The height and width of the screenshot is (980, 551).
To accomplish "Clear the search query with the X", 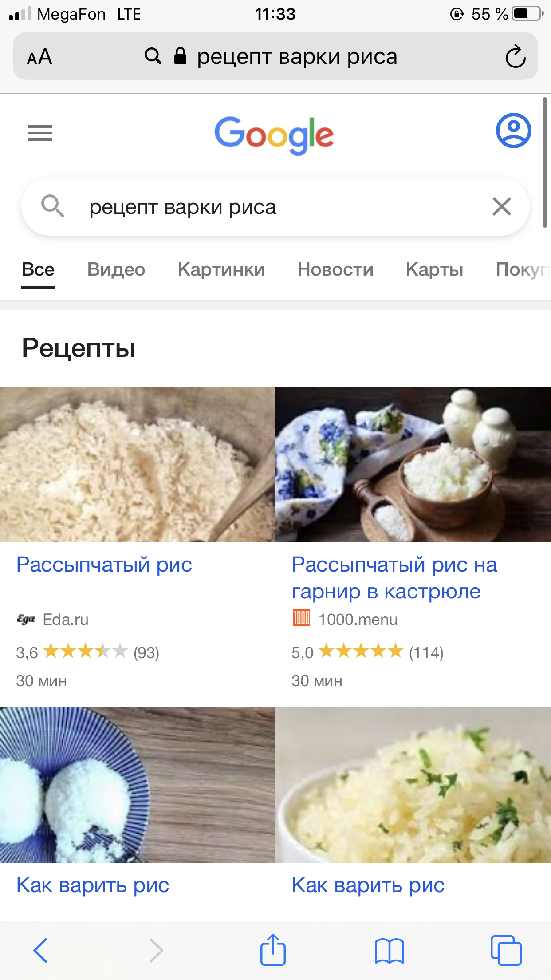I will [x=502, y=206].
